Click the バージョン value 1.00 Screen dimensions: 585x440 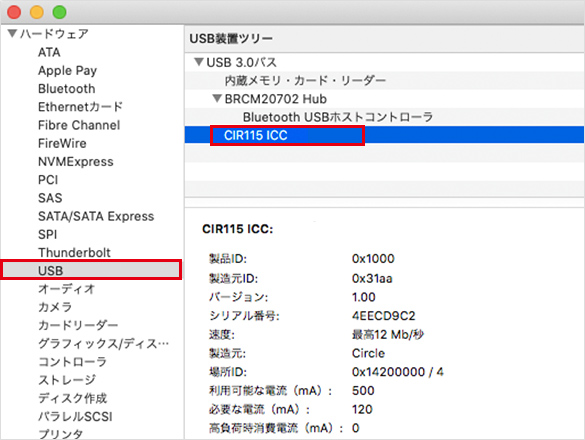(x=364, y=297)
